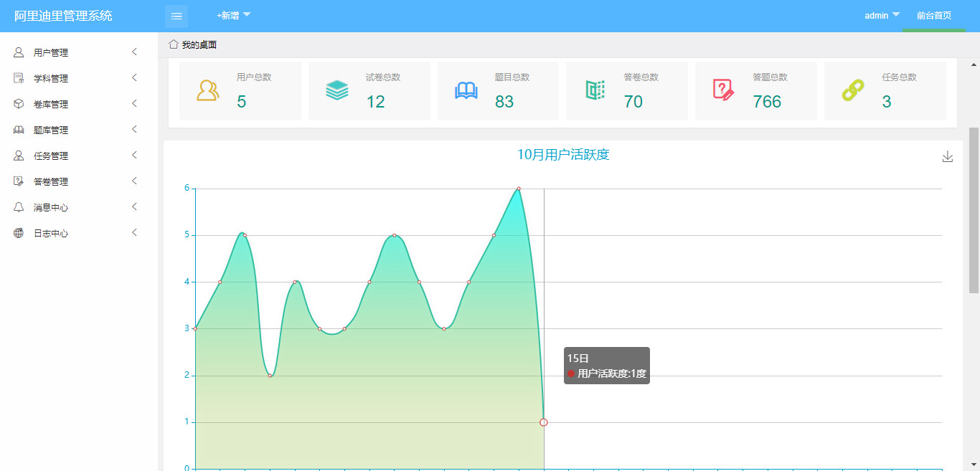The width and height of the screenshot is (980, 471).
Task: Expand the 卷库管理 chevron
Action: point(134,104)
